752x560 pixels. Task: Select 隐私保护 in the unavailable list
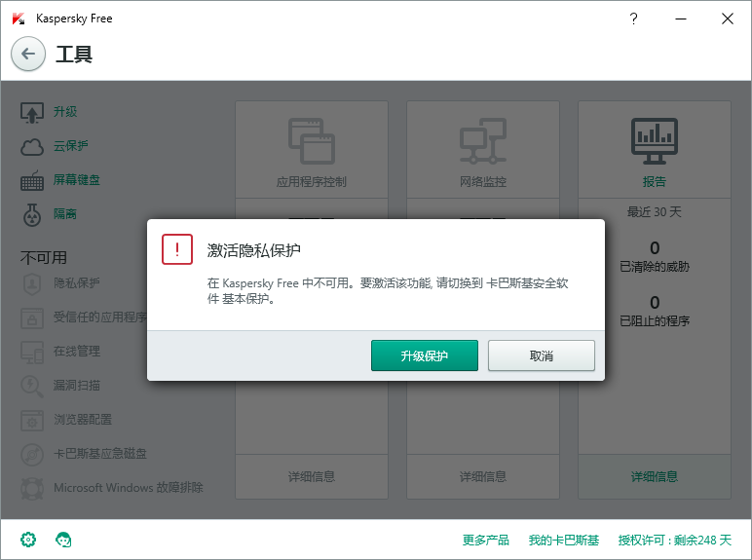pyautogui.click(x=76, y=283)
